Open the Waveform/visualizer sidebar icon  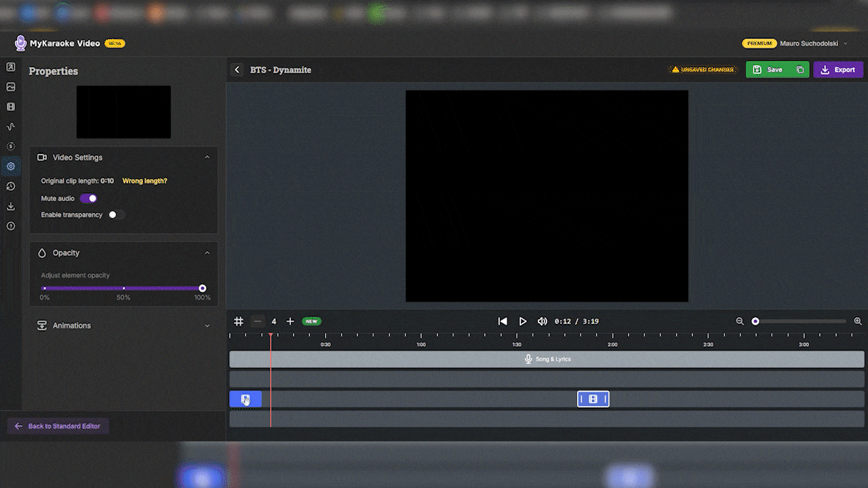click(x=11, y=126)
